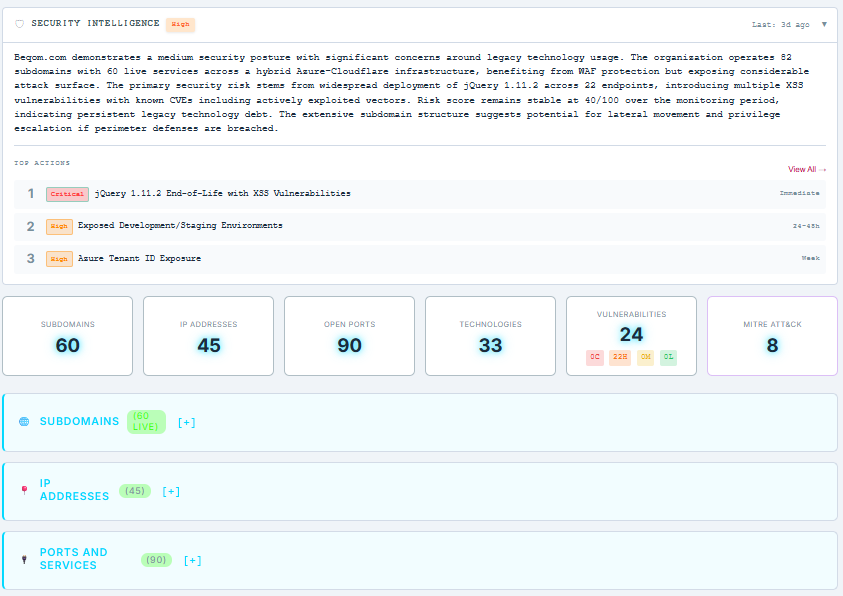Click the orange high count badge under Vulnerabilities

tap(619, 358)
